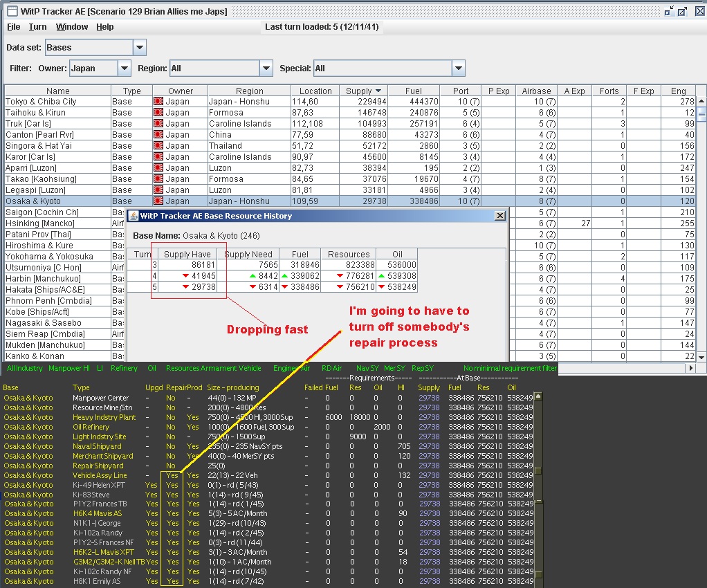
Task: Close the Base Resource History dialog
Action: click(x=500, y=216)
